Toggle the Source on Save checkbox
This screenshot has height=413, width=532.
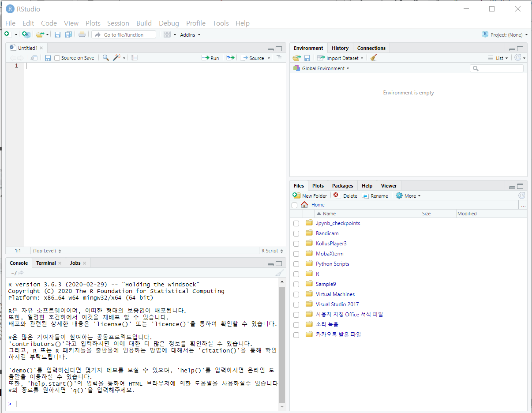pyautogui.click(x=57, y=58)
